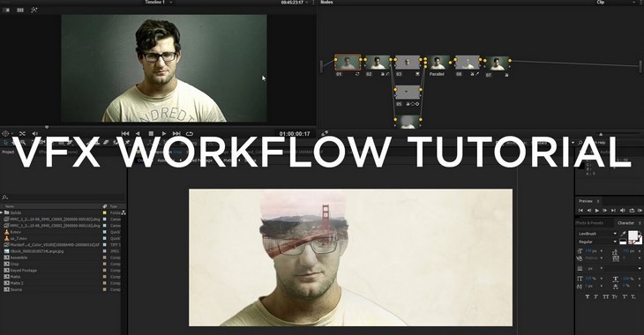Click the label tag column icon
The image size is (644, 335).
[105, 206]
